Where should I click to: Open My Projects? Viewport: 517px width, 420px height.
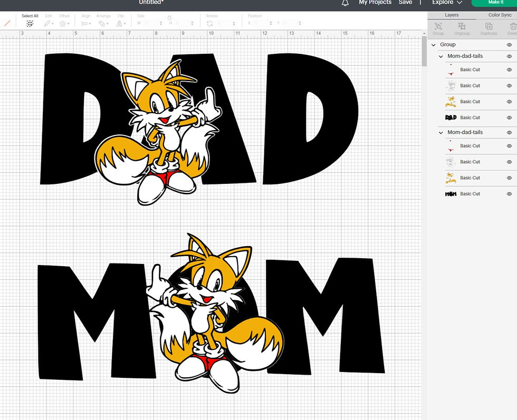(375, 2)
